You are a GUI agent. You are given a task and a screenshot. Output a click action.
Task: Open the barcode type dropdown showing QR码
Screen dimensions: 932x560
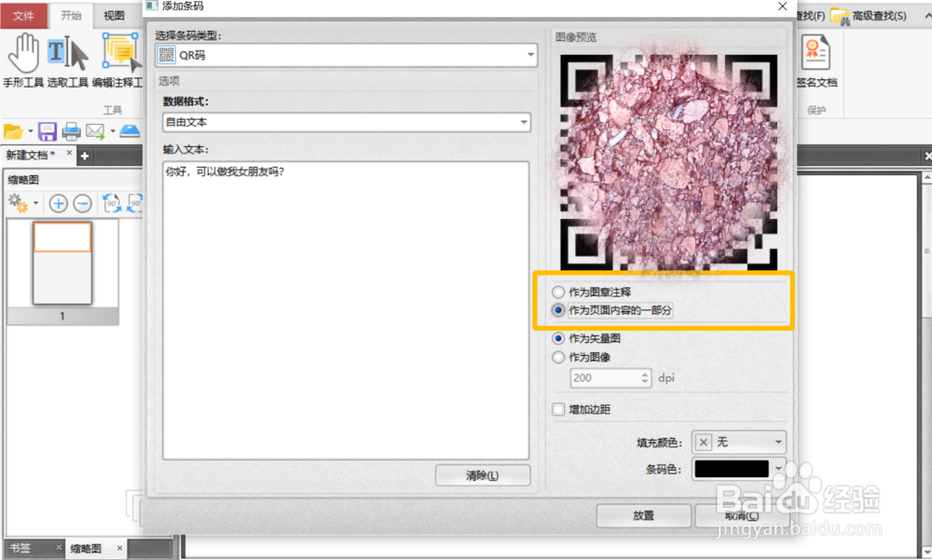[530, 55]
